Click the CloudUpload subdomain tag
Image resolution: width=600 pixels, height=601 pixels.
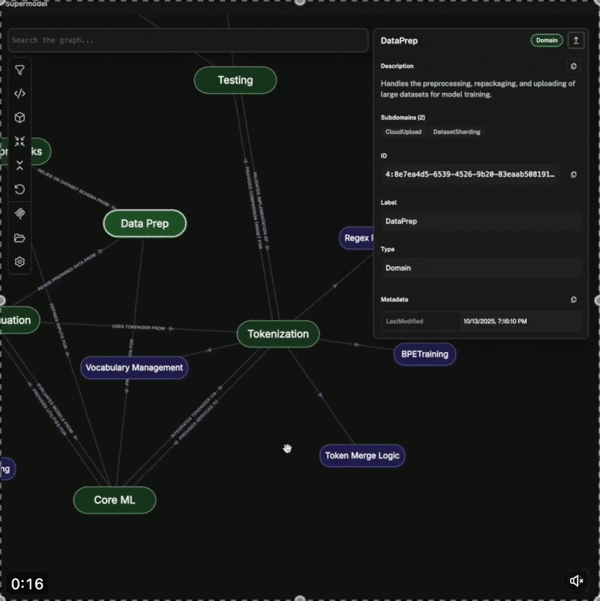click(x=403, y=132)
